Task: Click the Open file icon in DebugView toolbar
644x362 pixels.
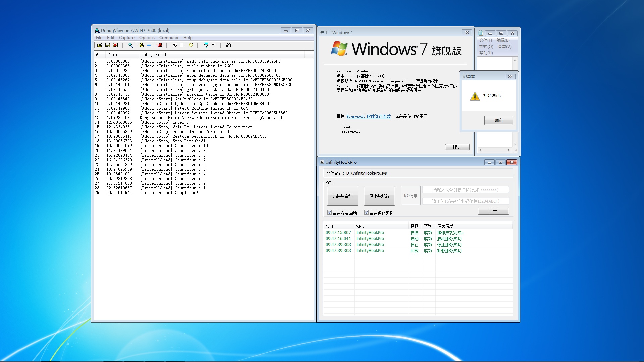Action: [x=100, y=45]
